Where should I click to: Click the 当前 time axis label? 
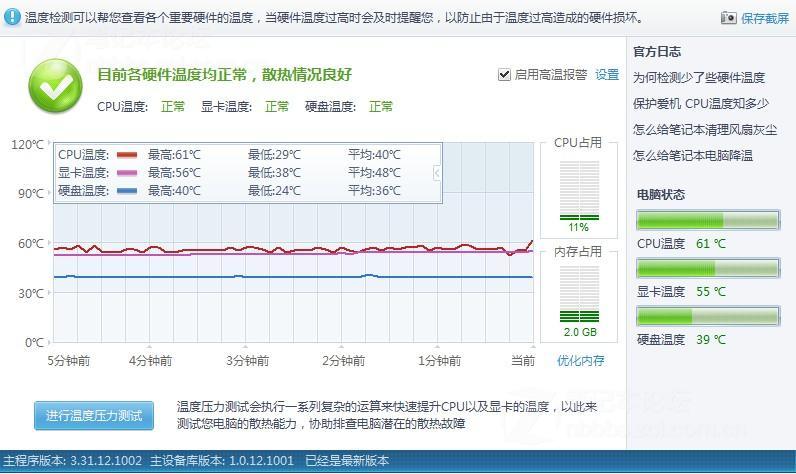tap(523, 361)
